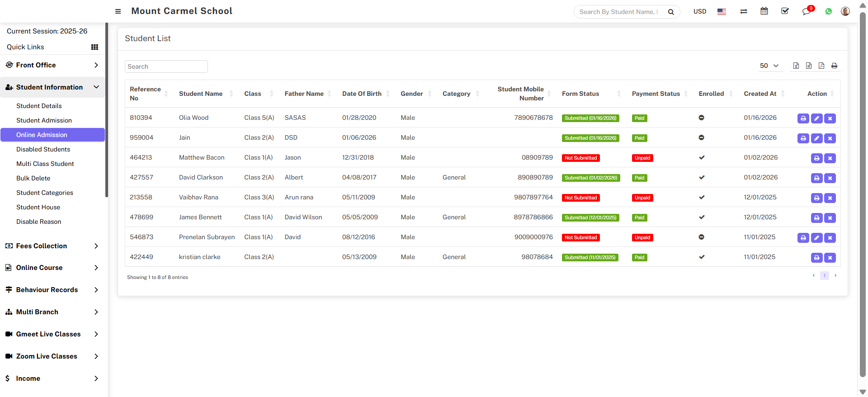Click the student list Search field
The width and height of the screenshot is (868, 397).
pyautogui.click(x=166, y=66)
